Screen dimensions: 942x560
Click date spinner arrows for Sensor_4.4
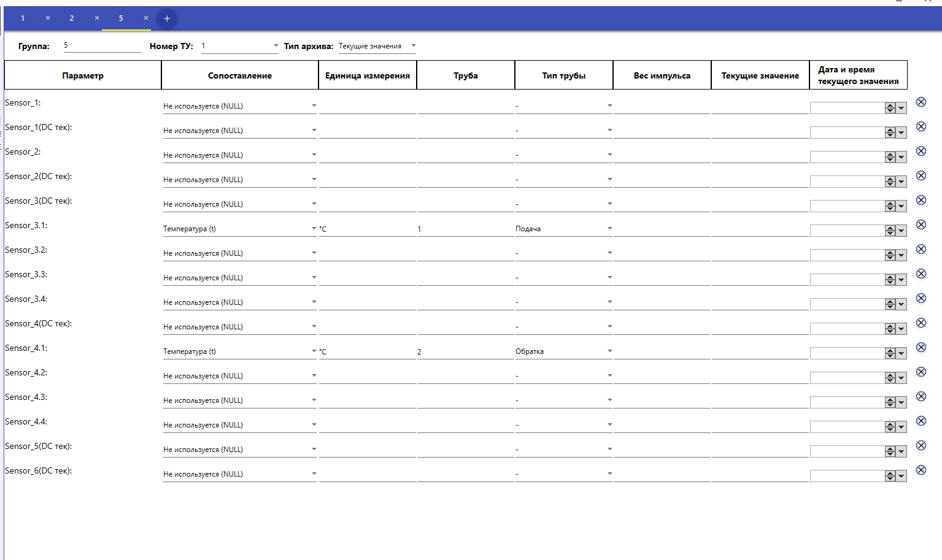pyautogui.click(x=890, y=427)
